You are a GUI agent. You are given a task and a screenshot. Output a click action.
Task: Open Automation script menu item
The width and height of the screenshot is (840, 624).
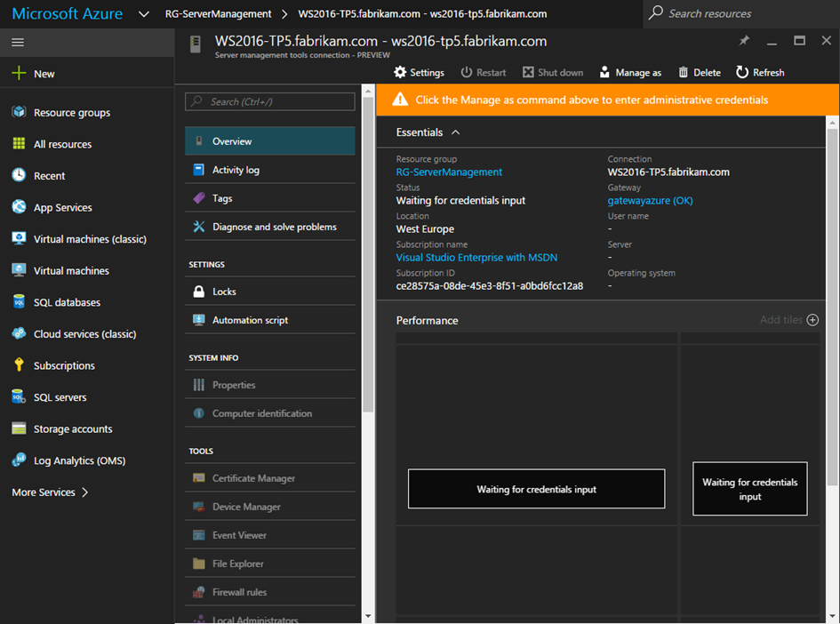click(270, 320)
